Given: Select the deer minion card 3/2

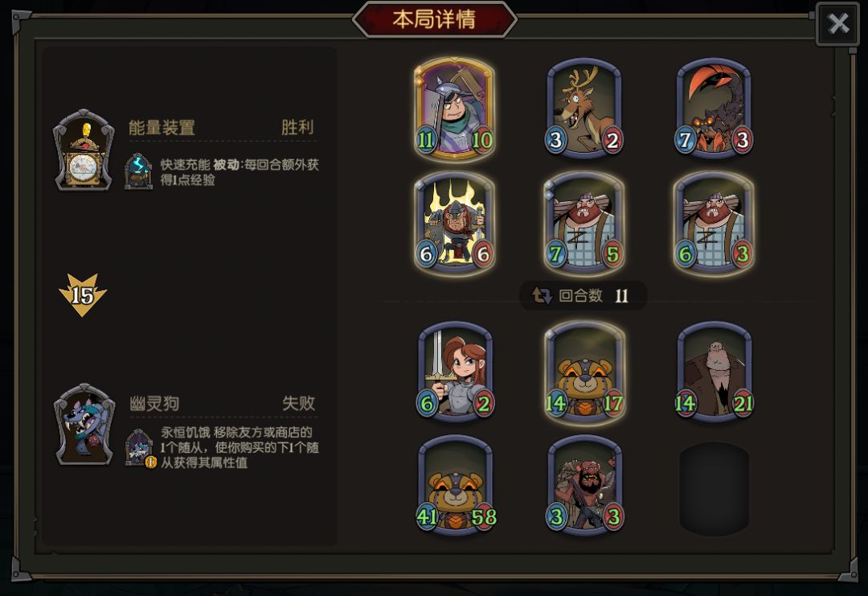Looking at the screenshot, I should [584, 109].
